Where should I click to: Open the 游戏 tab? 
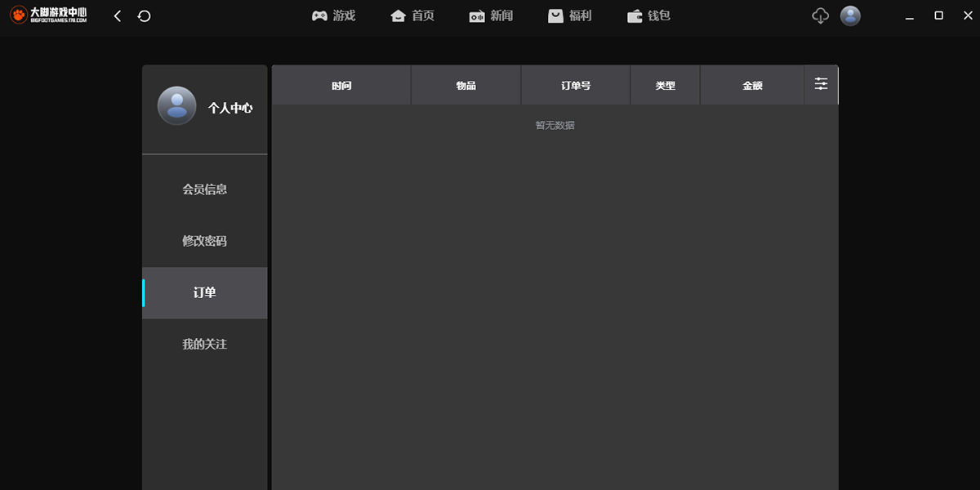point(333,16)
